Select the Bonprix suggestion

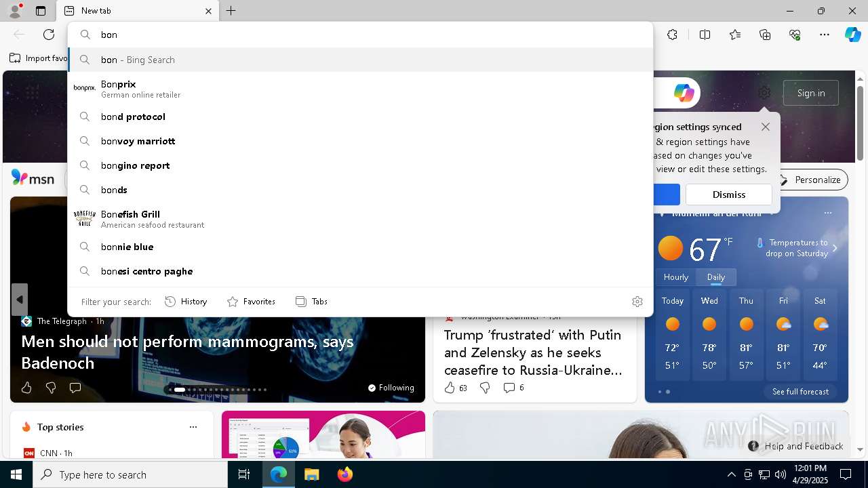360,89
